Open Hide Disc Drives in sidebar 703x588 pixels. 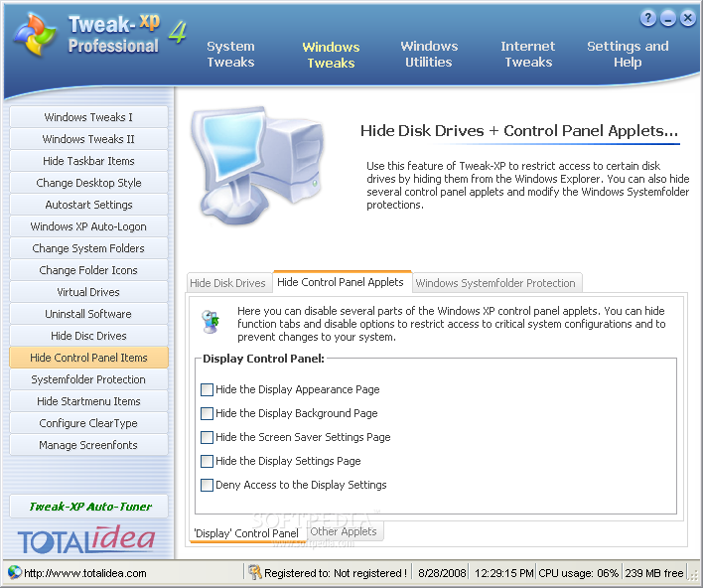[88, 336]
